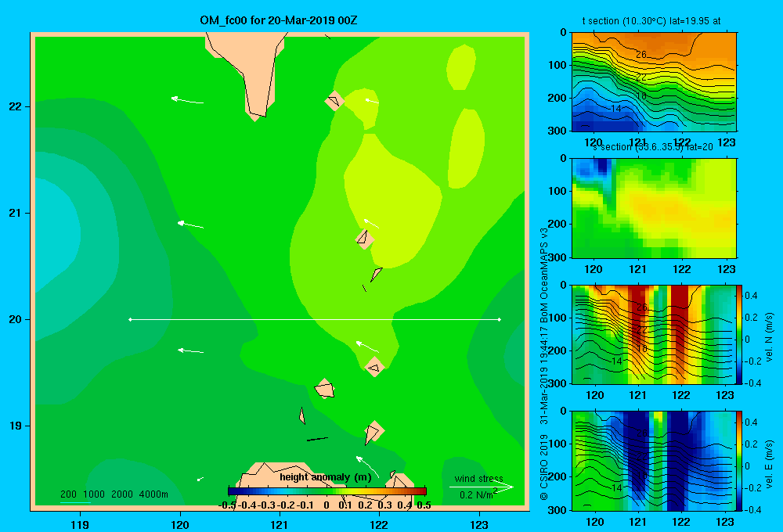Click the 't section (10..30°C) lat=19.95' title
The width and height of the screenshot is (783, 532).
click(x=651, y=21)
